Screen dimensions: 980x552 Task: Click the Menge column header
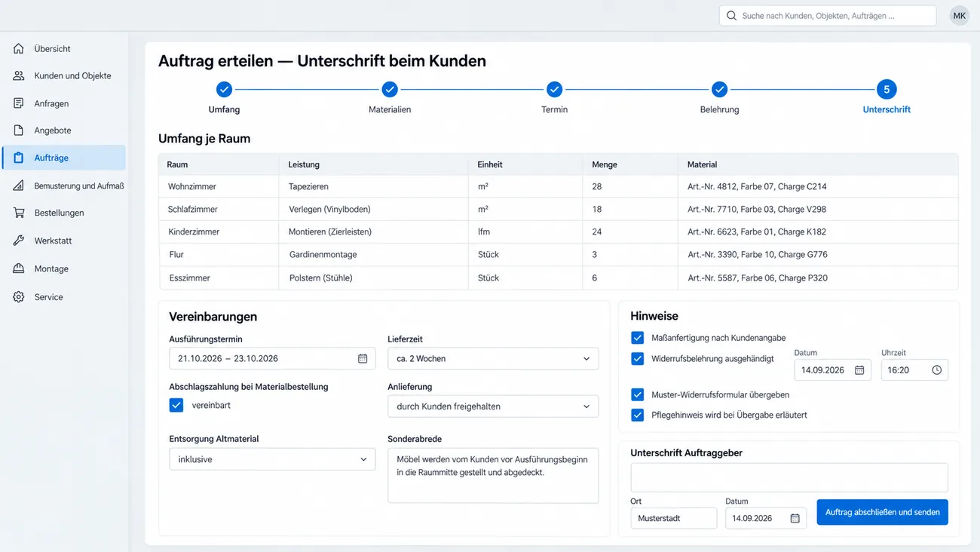coord(630,164)
